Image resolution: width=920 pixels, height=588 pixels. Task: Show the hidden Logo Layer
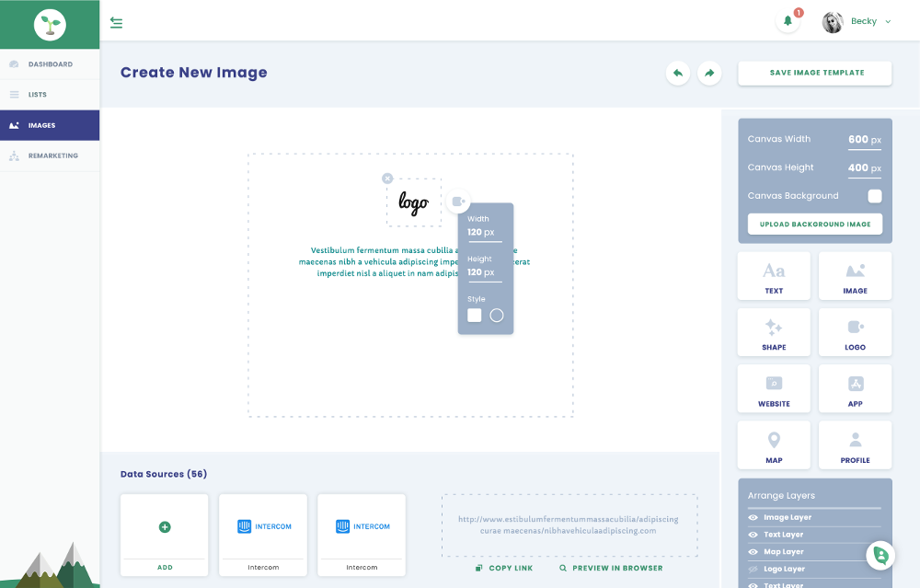coord(753,569)
